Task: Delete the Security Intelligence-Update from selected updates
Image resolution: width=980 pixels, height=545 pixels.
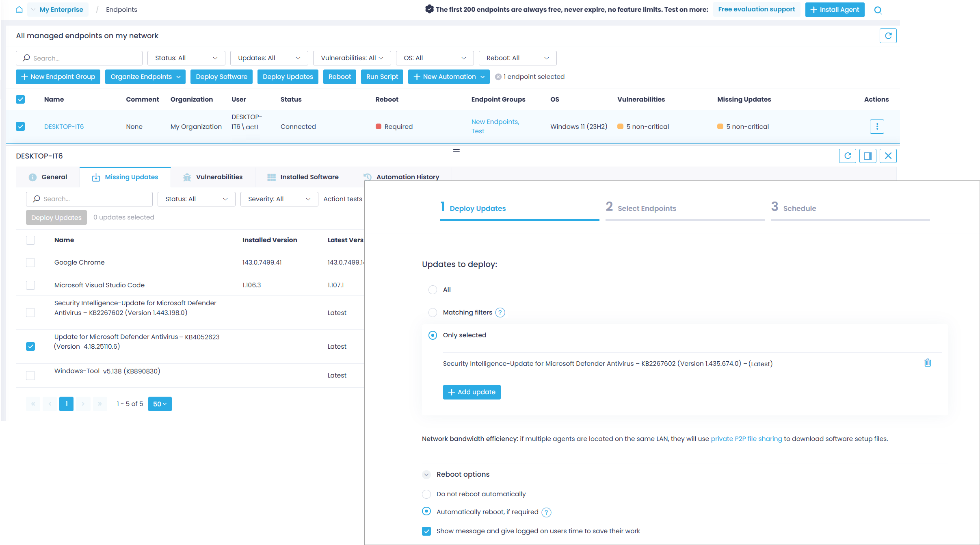Action: [928, 363]
